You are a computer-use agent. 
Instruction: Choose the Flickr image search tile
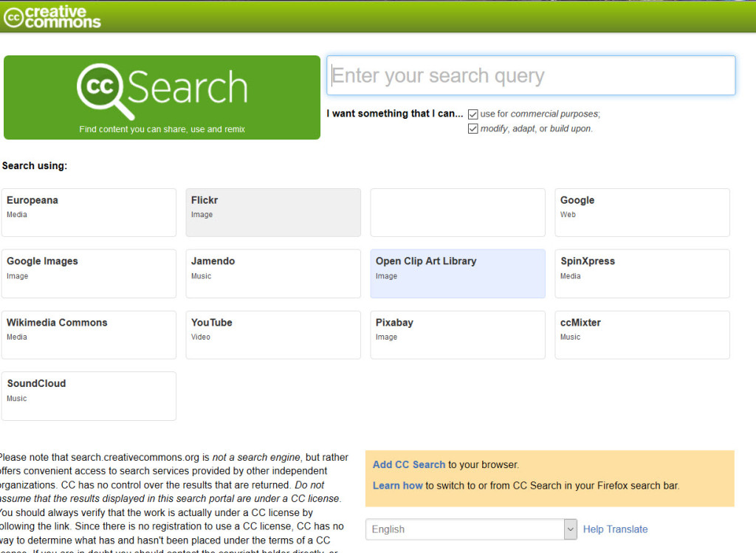coord(273,213)
